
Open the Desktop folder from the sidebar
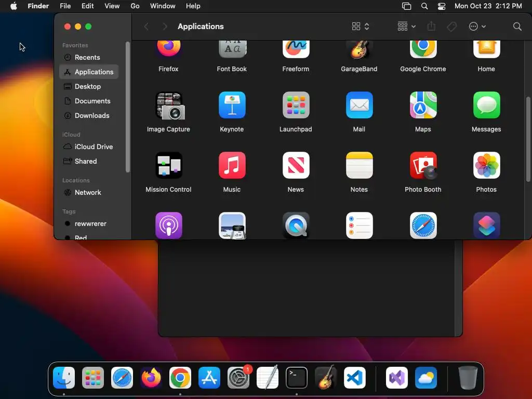[89, 87]
